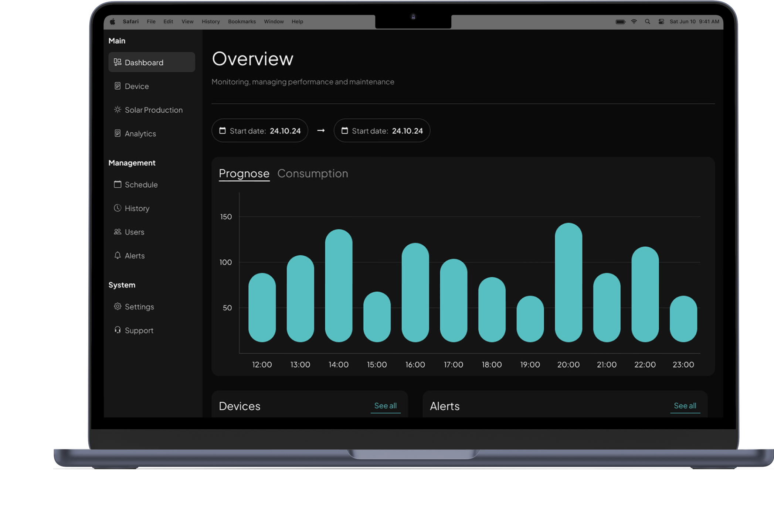This screenshot has width=774, height=532.
Task: Click the 23:00 chart bar
Action: click(x=683, y=319)
